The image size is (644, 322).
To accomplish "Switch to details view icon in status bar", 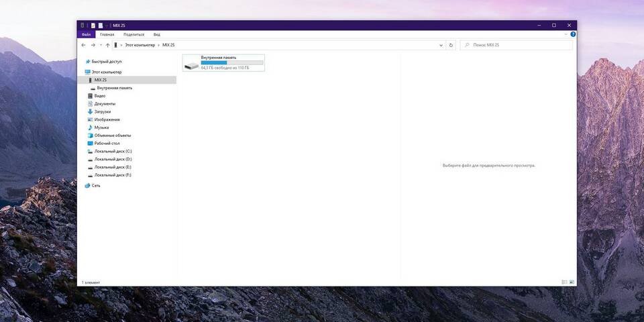I will (x=564, y=282).
